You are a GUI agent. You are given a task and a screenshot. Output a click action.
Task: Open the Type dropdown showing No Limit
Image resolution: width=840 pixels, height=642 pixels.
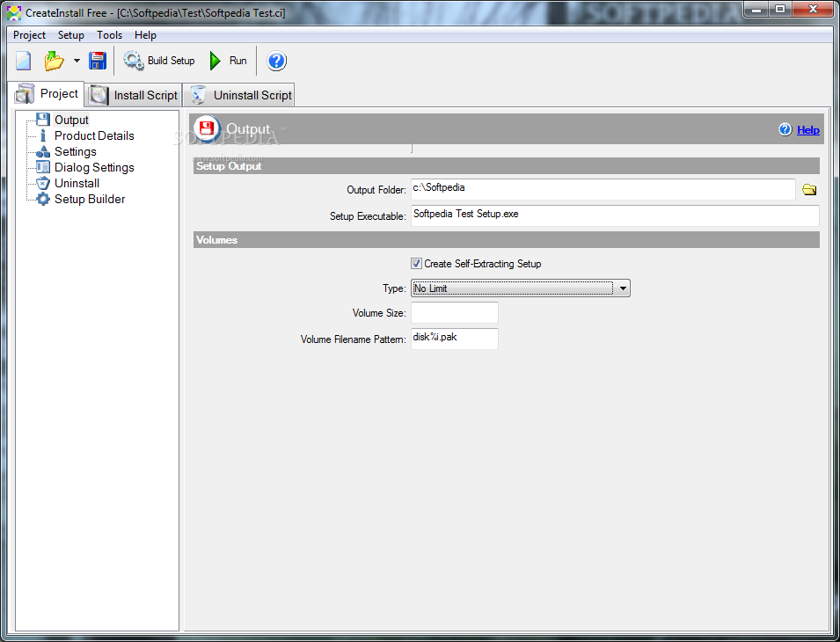[x=520, y=288]
